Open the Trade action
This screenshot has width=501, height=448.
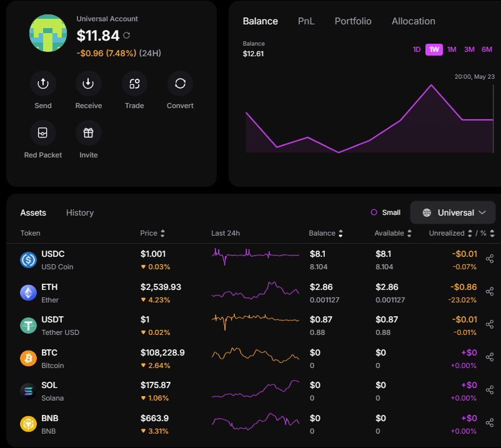[134, 84]
